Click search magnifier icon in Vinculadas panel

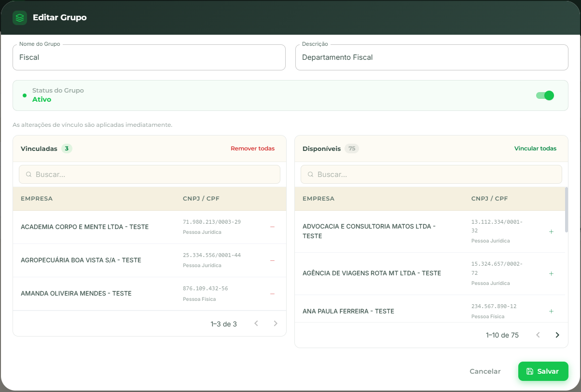point(29,175)
